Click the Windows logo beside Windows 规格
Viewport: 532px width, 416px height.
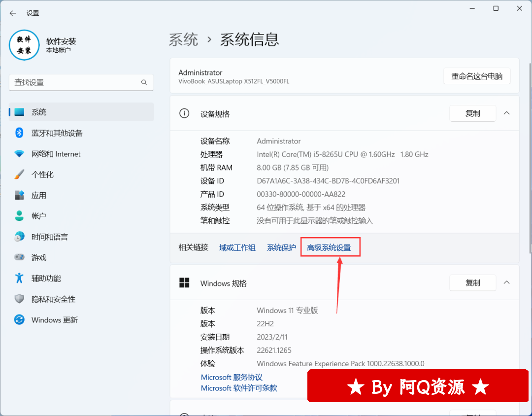tap(184, 283)
